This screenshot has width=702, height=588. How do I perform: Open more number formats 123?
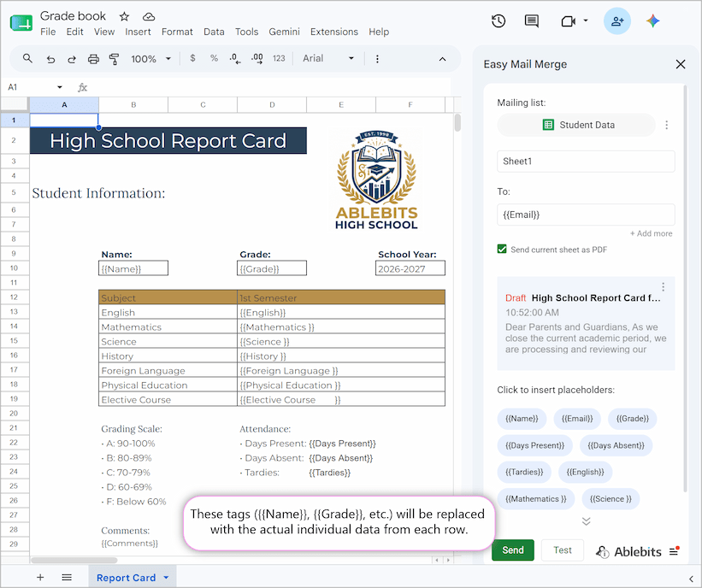click(279, 59)
